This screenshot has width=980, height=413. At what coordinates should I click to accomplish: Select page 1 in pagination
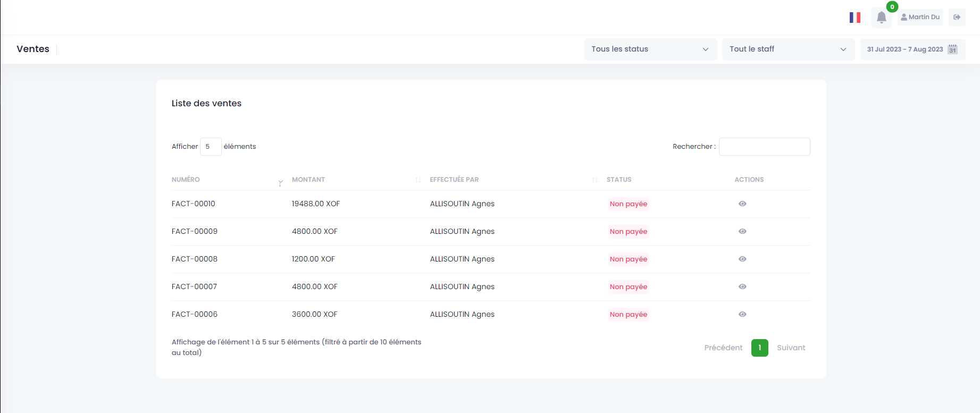point(759,348)
